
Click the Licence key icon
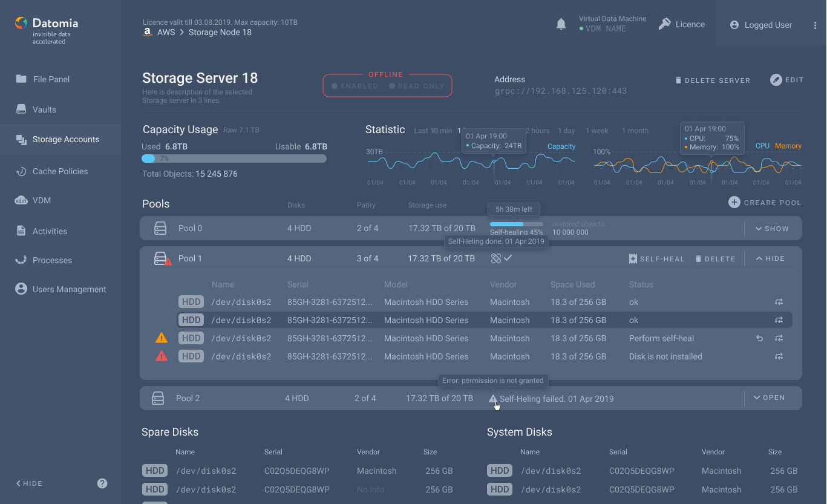(x=665, y=24)
